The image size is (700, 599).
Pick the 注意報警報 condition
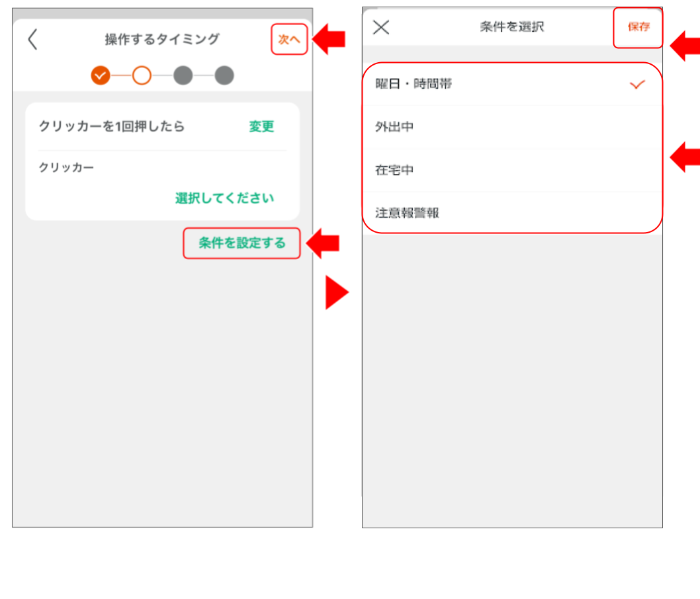[408, 213]
